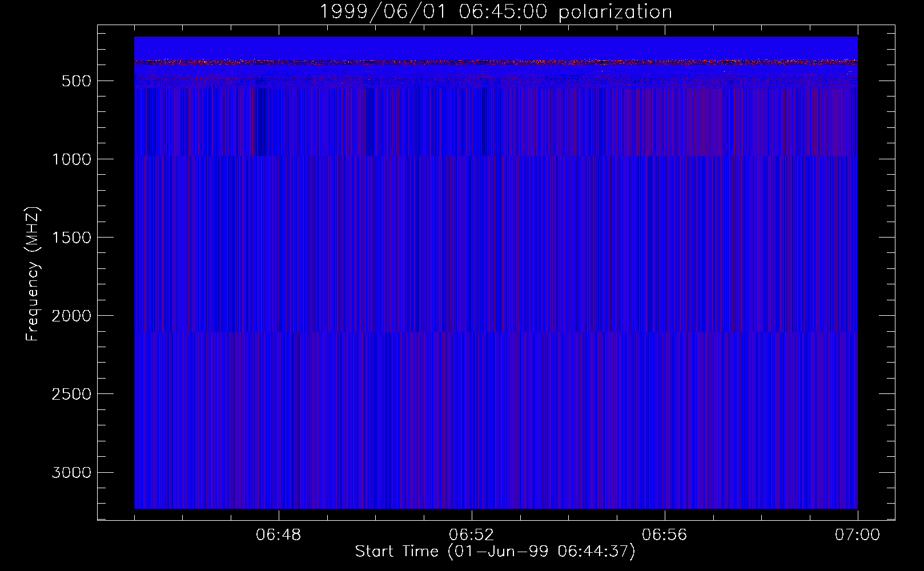Click the 500 frequency tick label
The height and width of the screenshot is (571, 924).
(77, 81)
